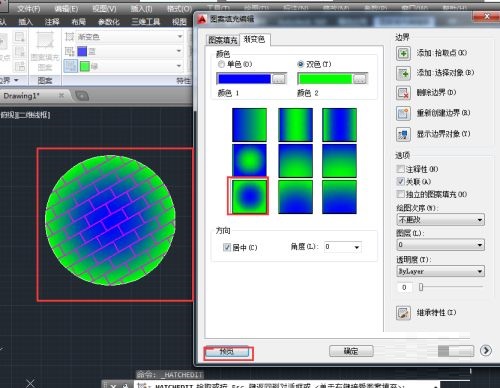
Task: Click the round expand-dialog arrow icon
Action: pos(486,350)
